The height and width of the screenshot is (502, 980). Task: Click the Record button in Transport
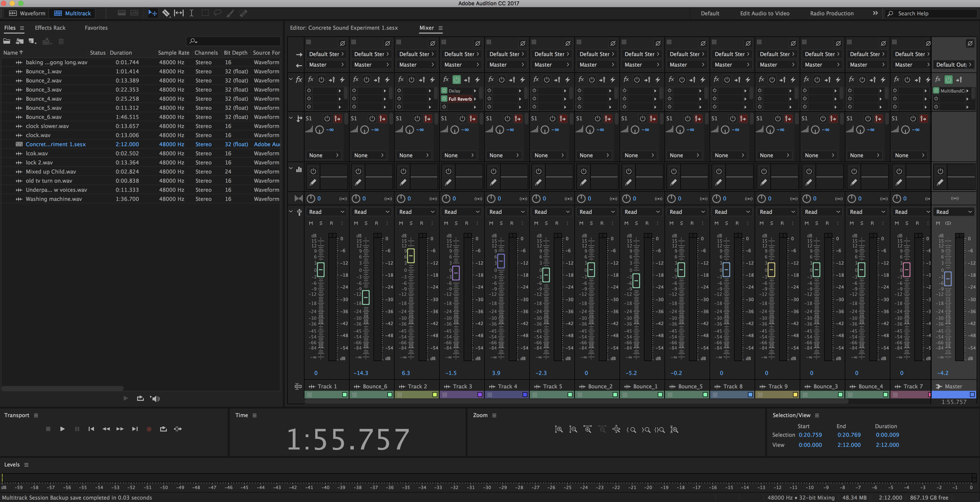click(149, 429)
